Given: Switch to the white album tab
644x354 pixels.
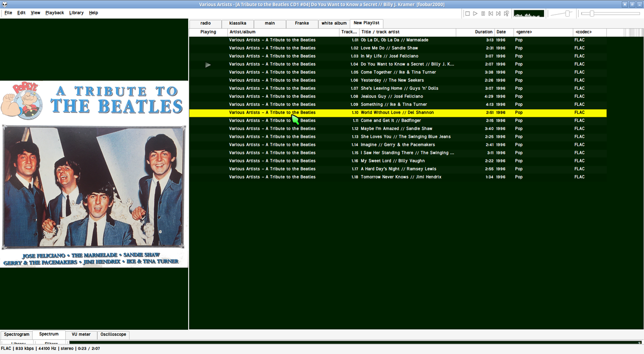Looking at the screenshot, I should 334,23.
